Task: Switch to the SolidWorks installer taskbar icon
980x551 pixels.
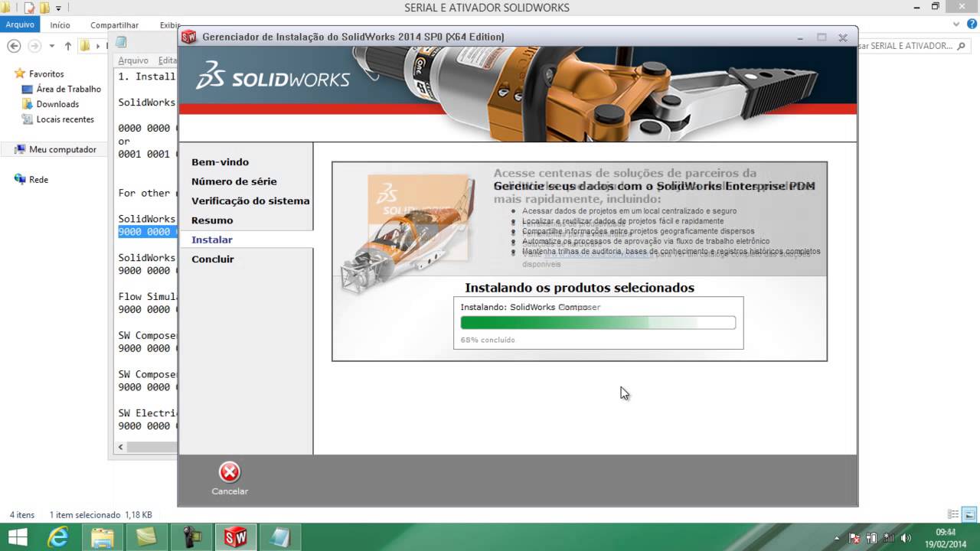Action: [x=236, y=537]
